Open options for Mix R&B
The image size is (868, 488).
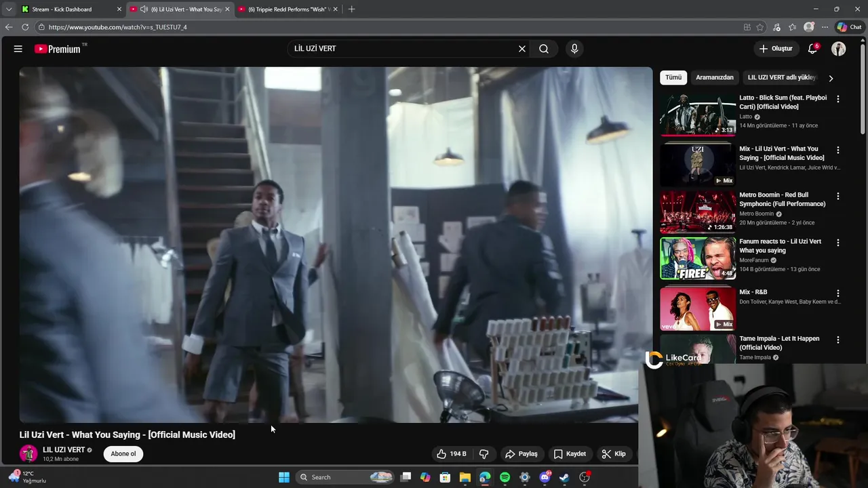(x=838, y=293)
